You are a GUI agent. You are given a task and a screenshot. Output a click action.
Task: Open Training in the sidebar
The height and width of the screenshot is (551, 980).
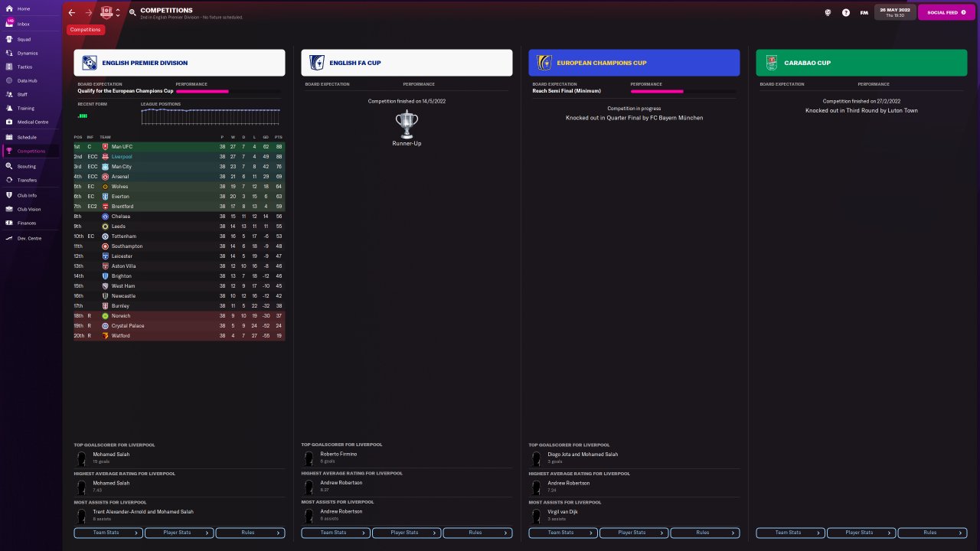point(30,108)
